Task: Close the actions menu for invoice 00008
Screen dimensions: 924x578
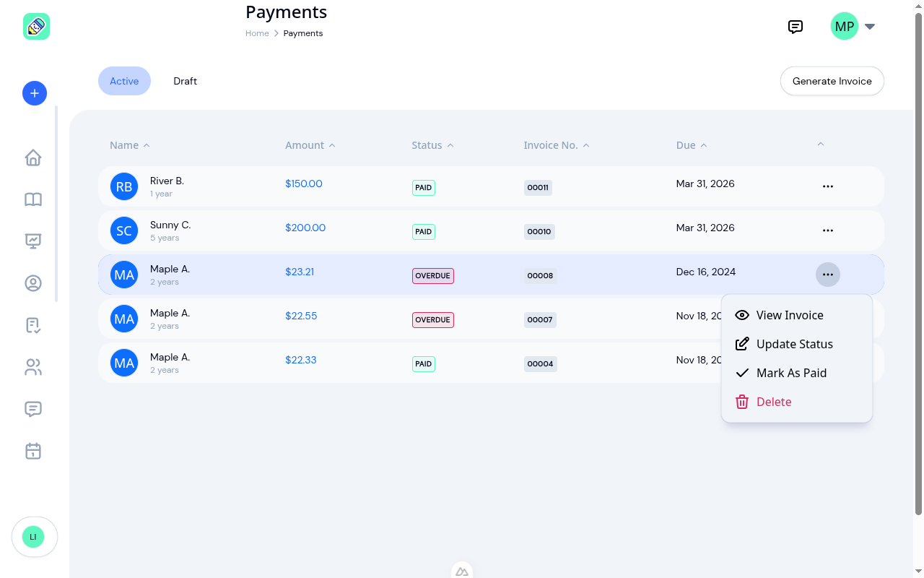Action: tap(828, 275)
